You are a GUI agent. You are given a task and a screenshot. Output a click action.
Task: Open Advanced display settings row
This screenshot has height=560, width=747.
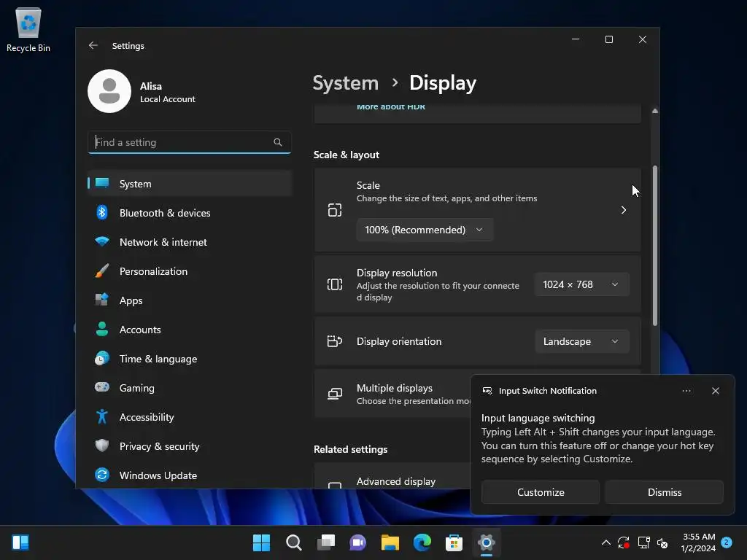point(392,476)
